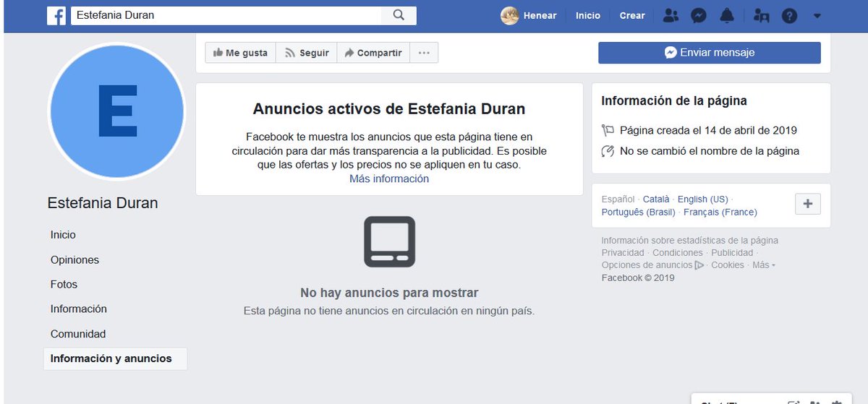Switch language to Português (Brasil)
The height and width of the screenshot is (404, 868).
point(639,212)
